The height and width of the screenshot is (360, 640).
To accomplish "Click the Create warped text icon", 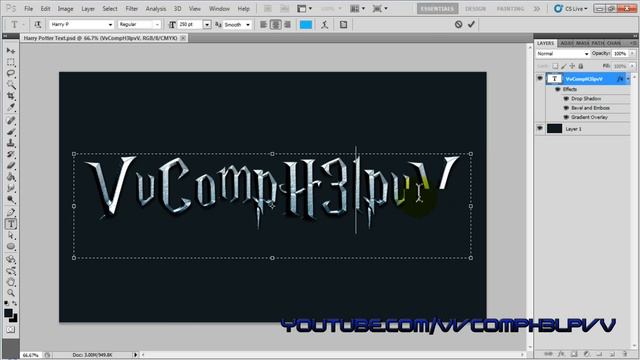I will tap(324, 25).
